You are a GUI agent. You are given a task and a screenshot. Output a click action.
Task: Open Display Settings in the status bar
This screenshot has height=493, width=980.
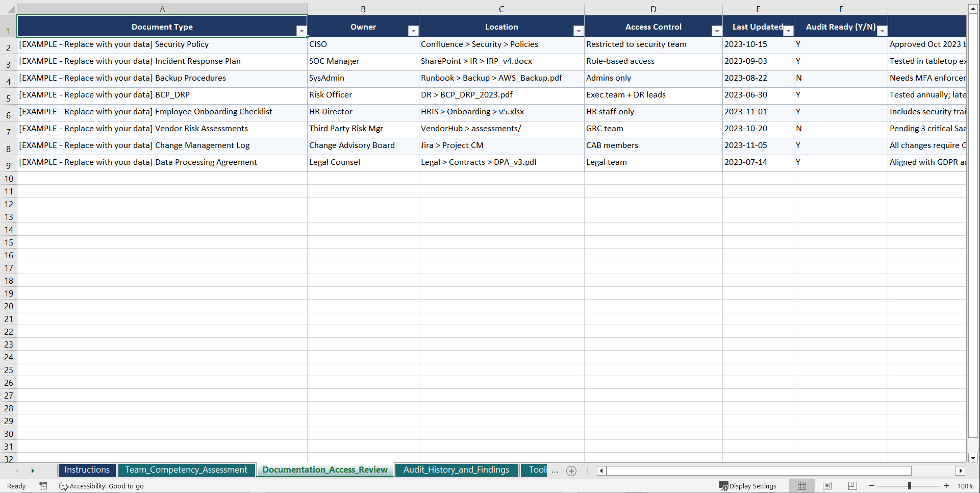tap(748, 486)
